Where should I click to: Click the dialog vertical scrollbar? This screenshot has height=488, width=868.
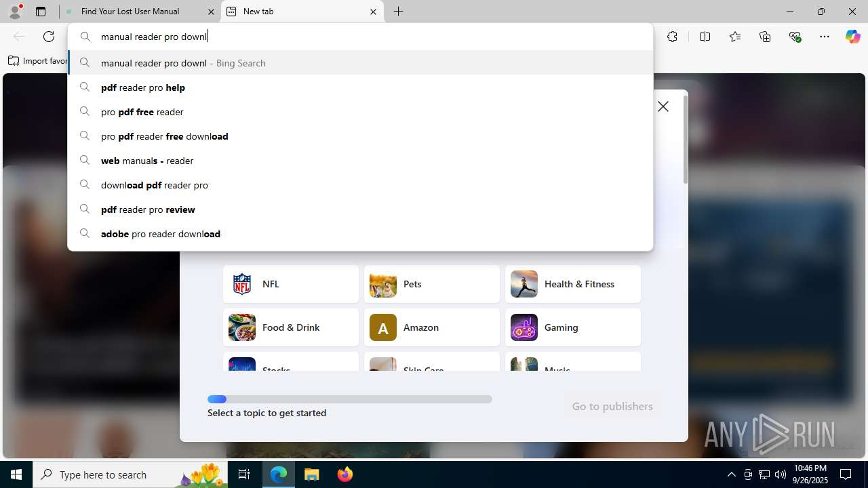[x=685, y=139]
